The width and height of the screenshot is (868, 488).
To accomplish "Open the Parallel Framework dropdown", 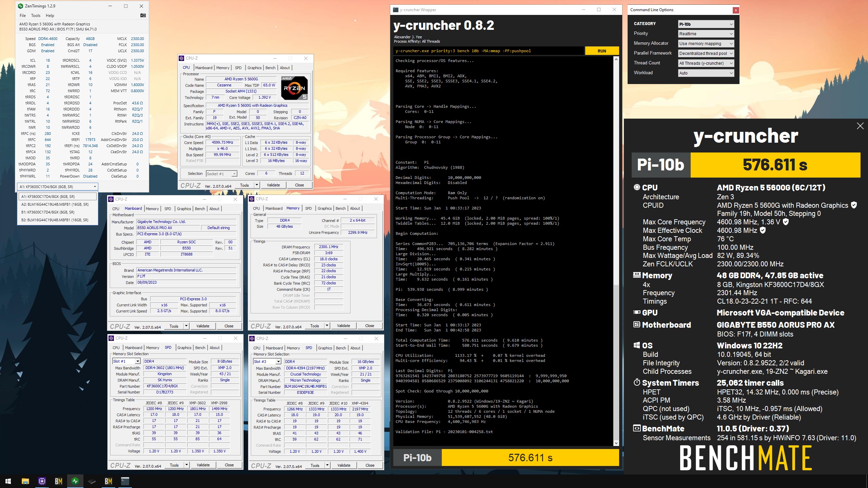I will (706, 53).
